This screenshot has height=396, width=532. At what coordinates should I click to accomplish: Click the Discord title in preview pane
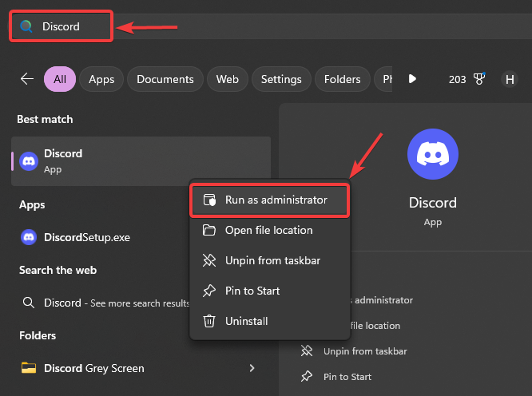click(x=433, y=203)
